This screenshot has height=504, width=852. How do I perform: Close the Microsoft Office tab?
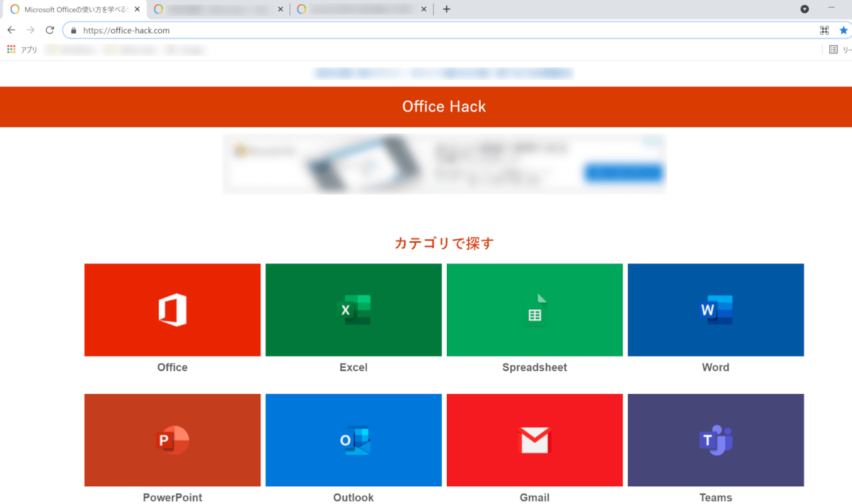point(137,9)
